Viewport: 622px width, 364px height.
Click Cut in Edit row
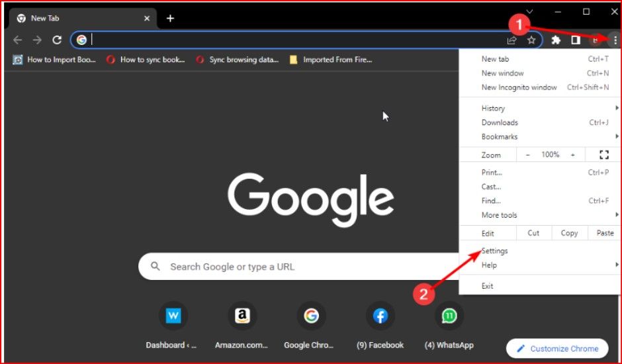click(533, 233)
